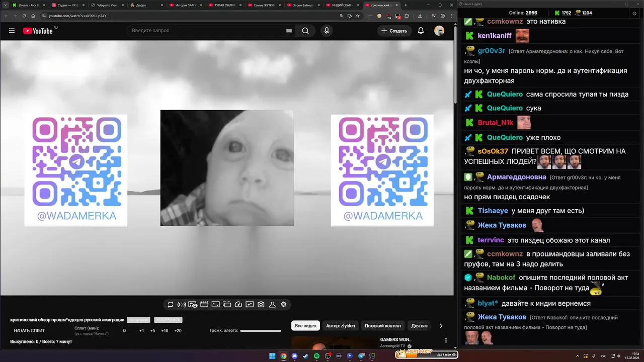The image size is (644, 362).
Task: Click the Создать create button
Action: pyautogui.click(x=394, y=31)
